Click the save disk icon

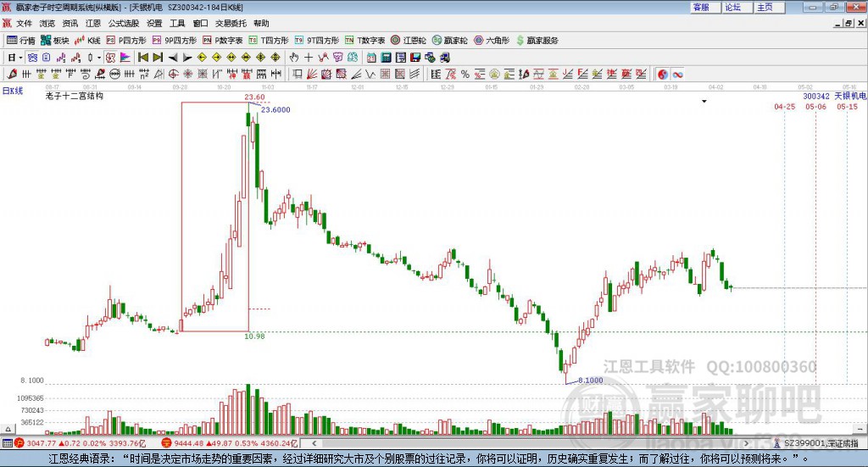pyautogui.click(x=415, y=58)
